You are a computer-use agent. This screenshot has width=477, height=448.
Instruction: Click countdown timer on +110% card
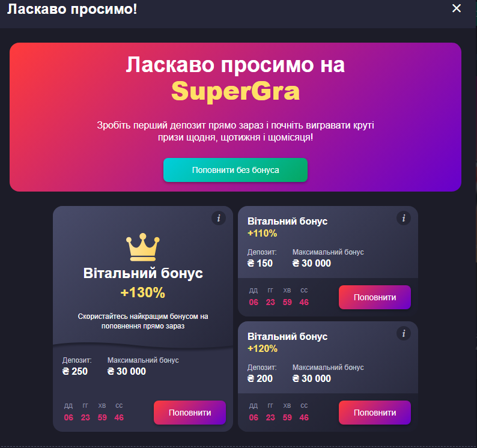[x=279, y=297]
